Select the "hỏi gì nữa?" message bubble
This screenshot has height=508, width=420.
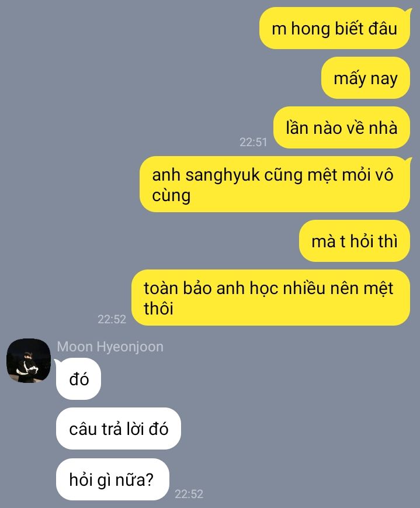pos(113,479)
